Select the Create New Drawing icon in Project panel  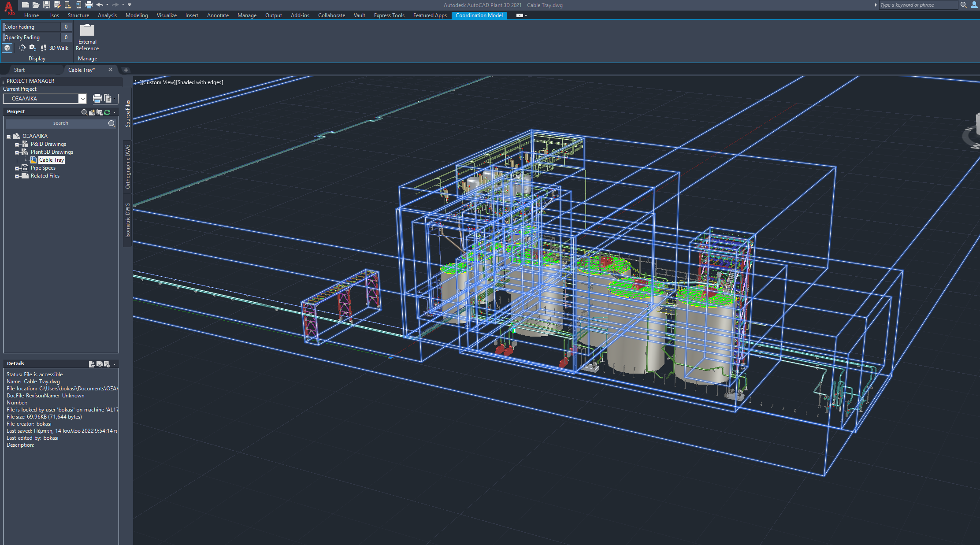pyautogui.click(x=92, y=112)
